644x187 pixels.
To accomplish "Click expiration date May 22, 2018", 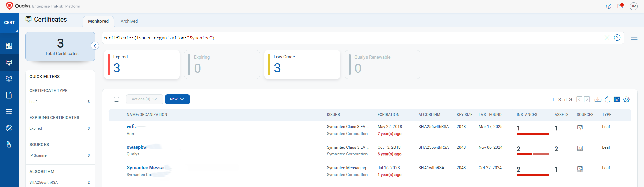I will [390, 127].
